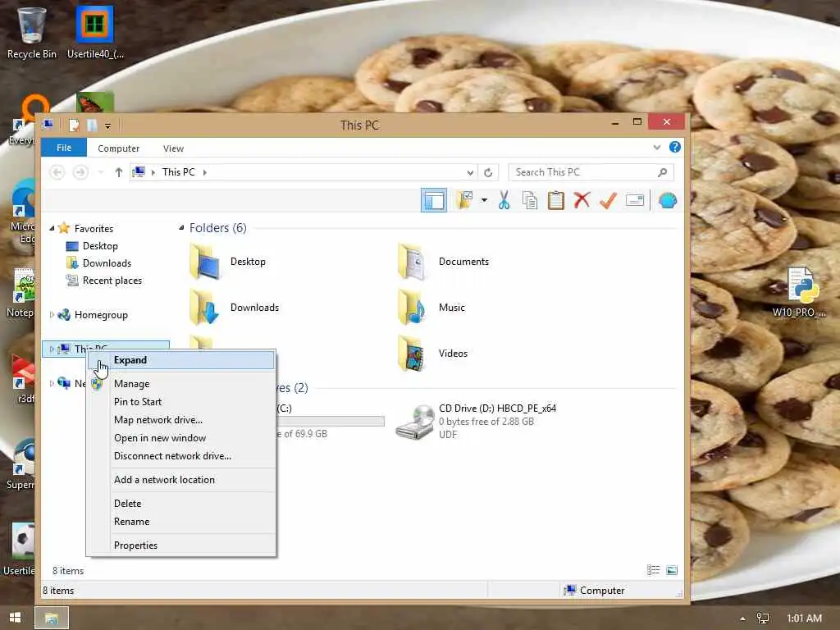Image resolution: width=840 pixels, height=630 pixels.
Task: Choose Open in new window
Action: tap(181, 438)
